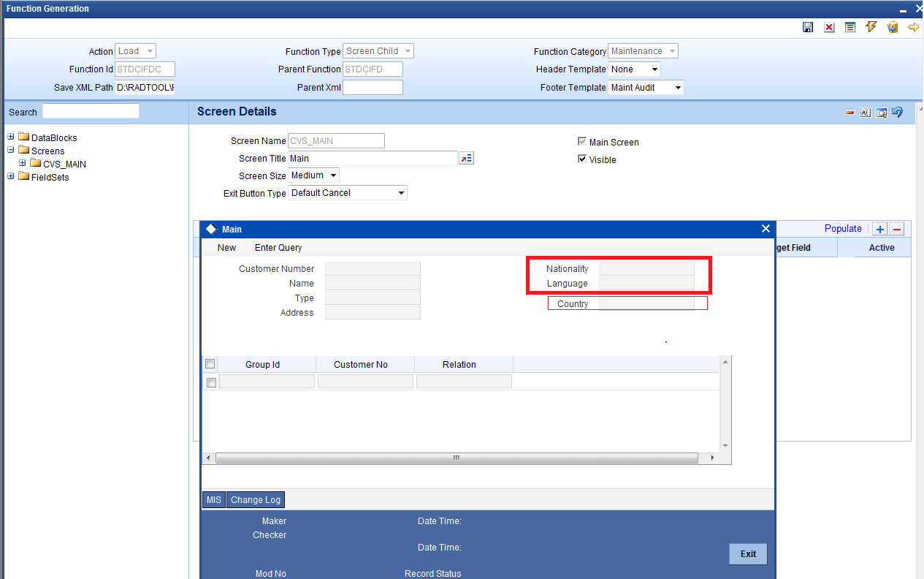
Task: Click the Customer No column header
Action: (x=361, y=364)
